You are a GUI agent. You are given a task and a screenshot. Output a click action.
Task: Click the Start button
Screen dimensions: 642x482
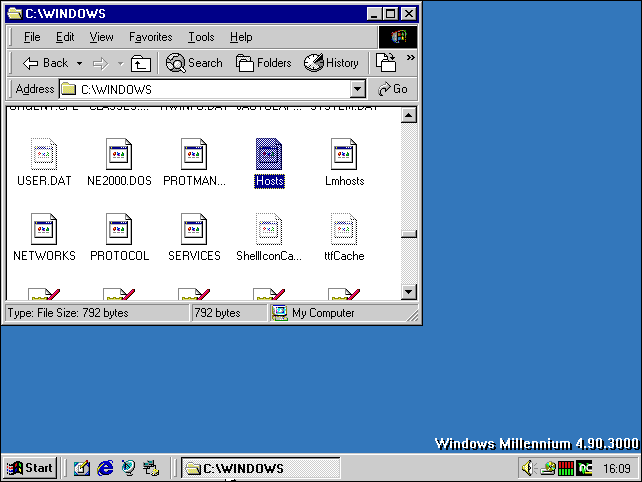pos(30,468)
